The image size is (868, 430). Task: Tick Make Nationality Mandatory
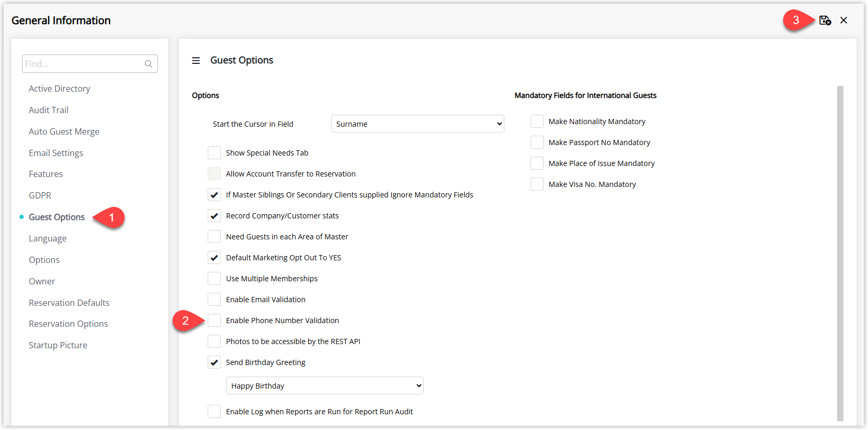tap(537, 122)
